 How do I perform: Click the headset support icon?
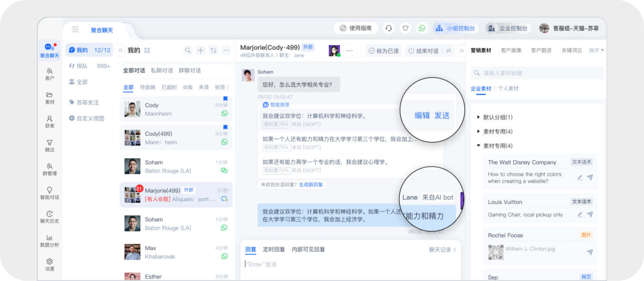tap(388, 28)
